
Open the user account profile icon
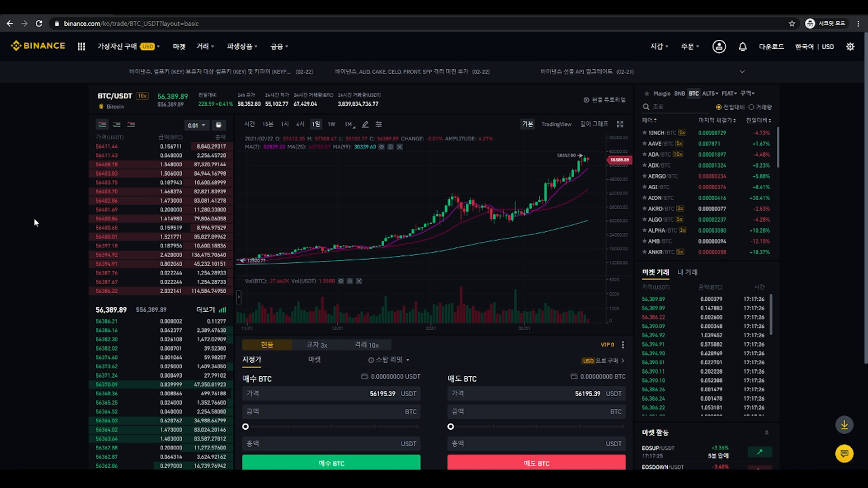click(719, 47)
